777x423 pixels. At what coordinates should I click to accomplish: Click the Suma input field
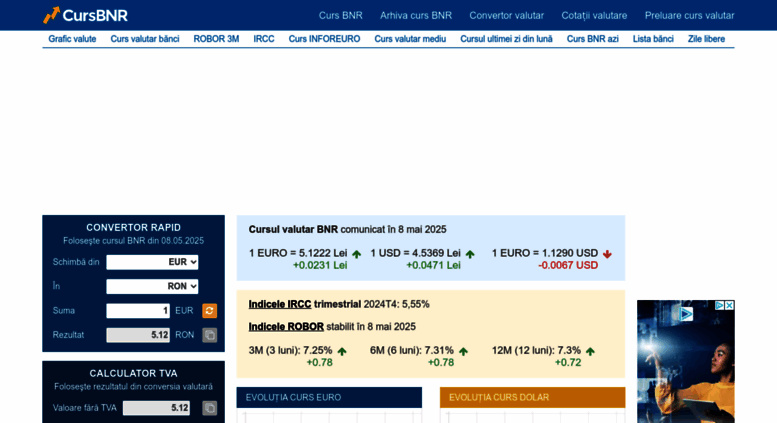(x=138, y=311)
